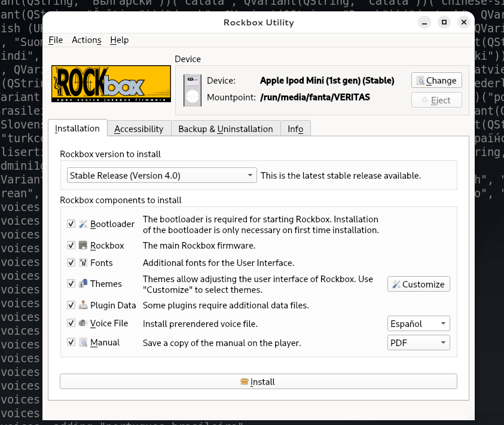The width and height of the screenshot is (504, 425).
Task: Click the Rockbox firmware icon
Action: (x=83, y=246)
